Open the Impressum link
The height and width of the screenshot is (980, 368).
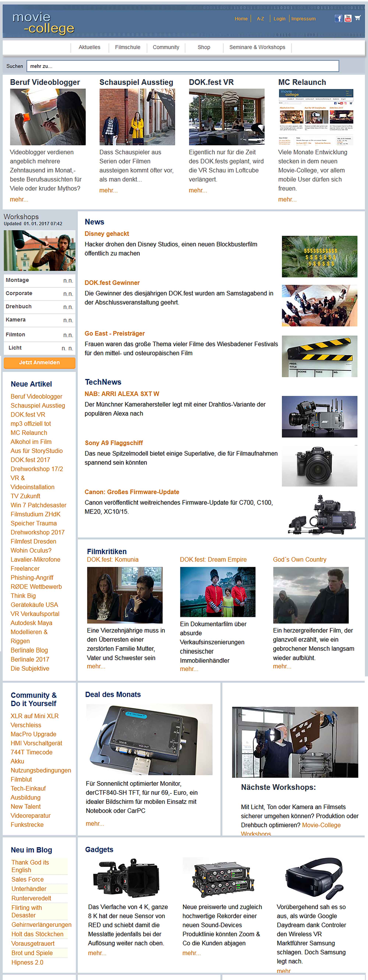tap(303, 19)
